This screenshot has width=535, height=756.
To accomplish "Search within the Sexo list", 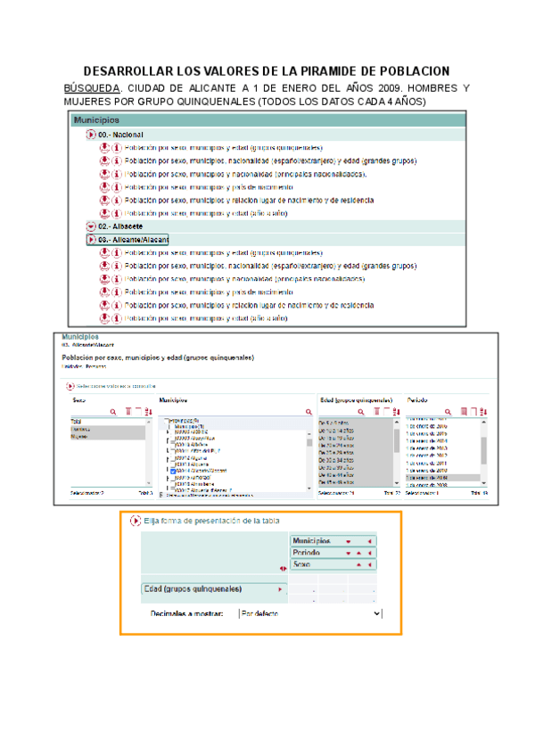I will (x=113, y=412).
